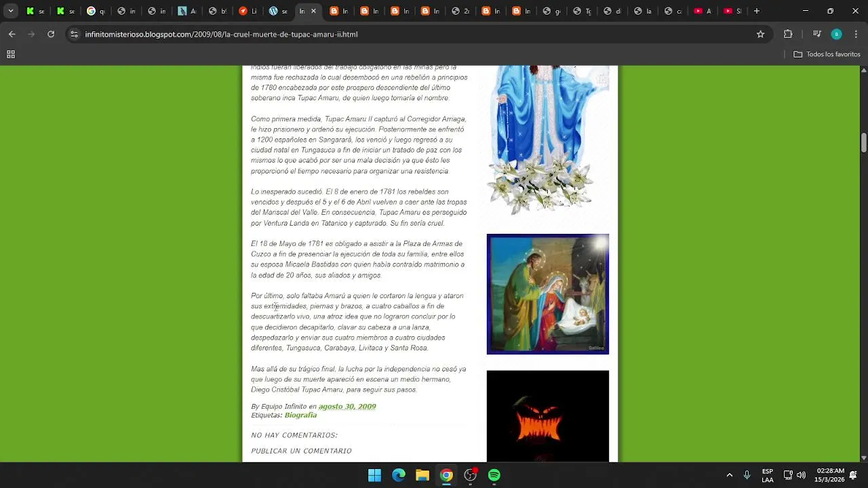Show hidden system tray icons
Image resolution: width=868 pixels, height=488 pixels.
pyautogui.click(x=730, y=475)
